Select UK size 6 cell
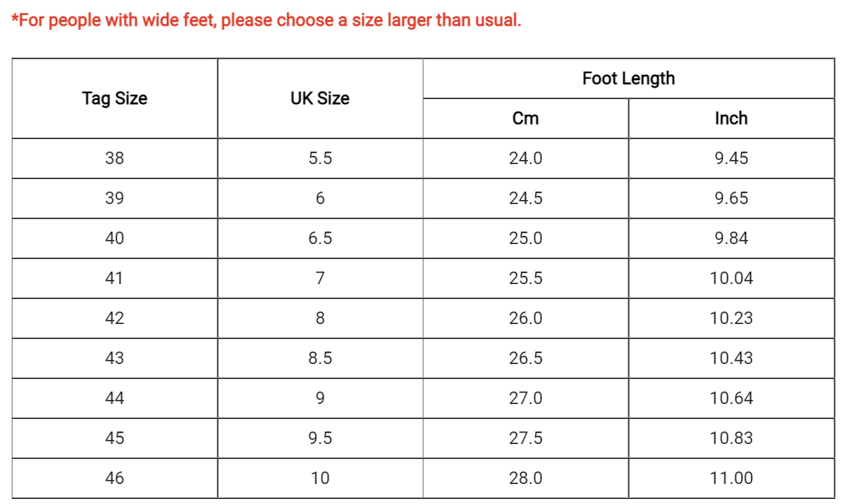 coord(320,198)
